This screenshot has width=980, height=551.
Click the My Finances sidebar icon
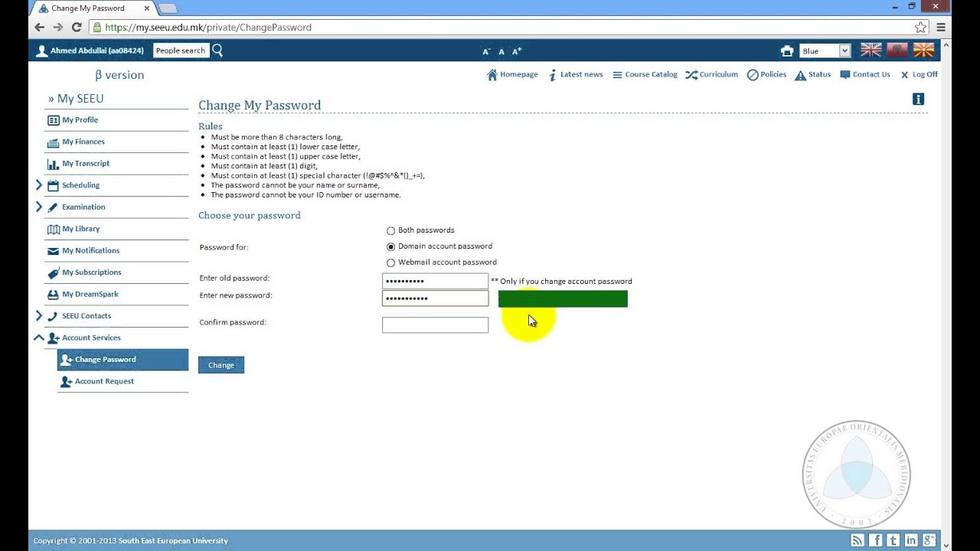tap(53, 142)
